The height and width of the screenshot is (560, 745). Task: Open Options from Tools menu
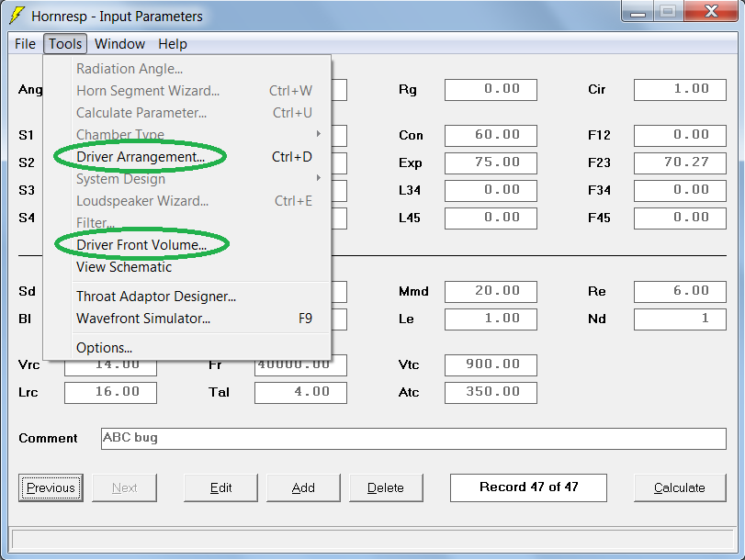pos(187,348)
